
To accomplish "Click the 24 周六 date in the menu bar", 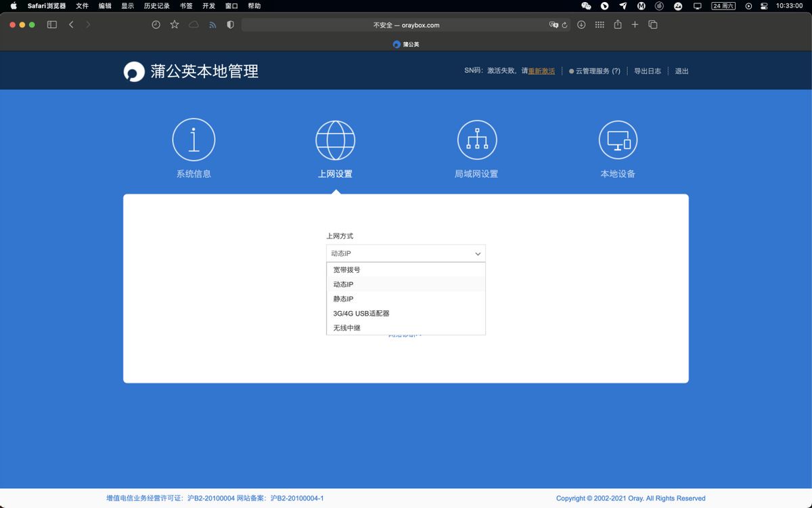I will click(723, 6).
